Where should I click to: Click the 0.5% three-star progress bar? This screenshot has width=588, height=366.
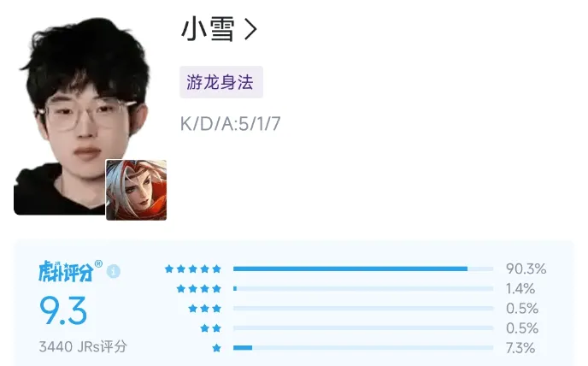(x=363, y=308)
